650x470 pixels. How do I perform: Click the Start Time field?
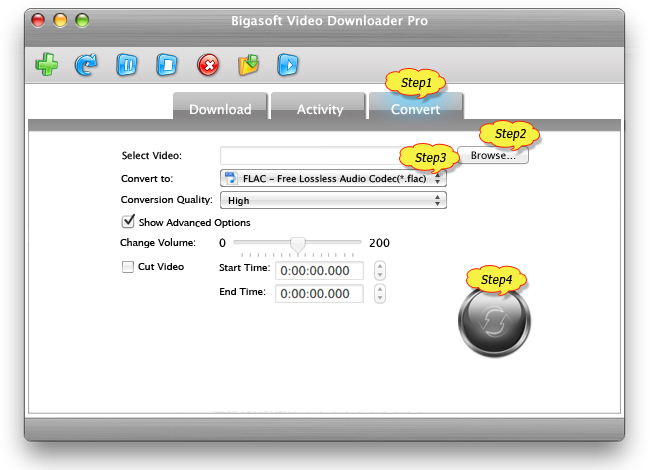point(319,271)
